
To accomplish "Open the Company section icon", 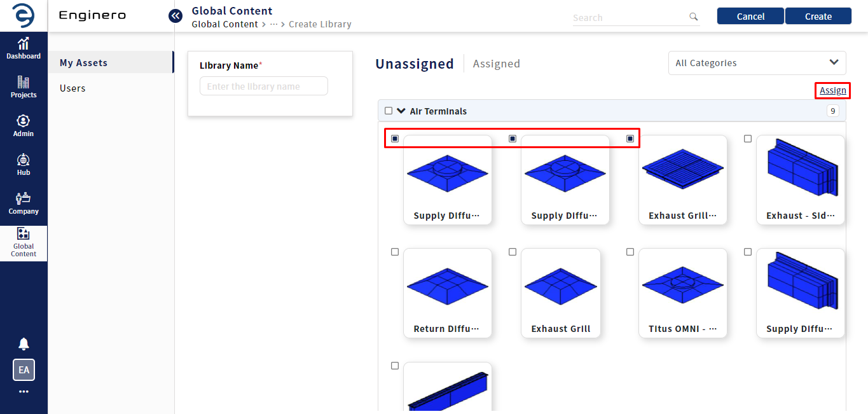I will pos(24,204).
